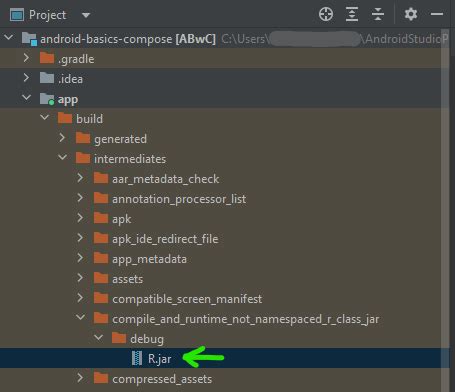Click the assets folder icon

[x=101, y=278]
